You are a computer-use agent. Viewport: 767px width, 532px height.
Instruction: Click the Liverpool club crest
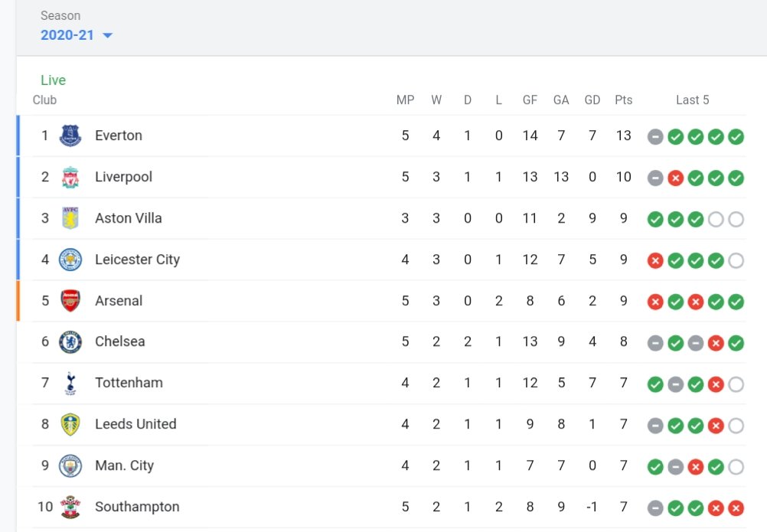70,177
